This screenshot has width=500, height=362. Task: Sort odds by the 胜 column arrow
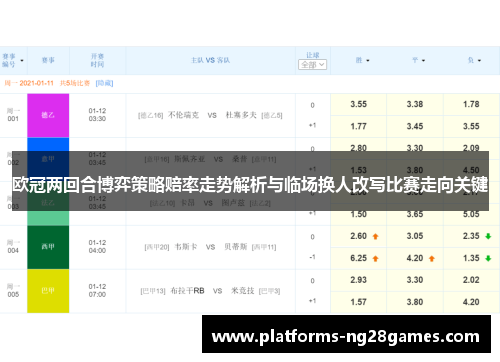(368, 61)
